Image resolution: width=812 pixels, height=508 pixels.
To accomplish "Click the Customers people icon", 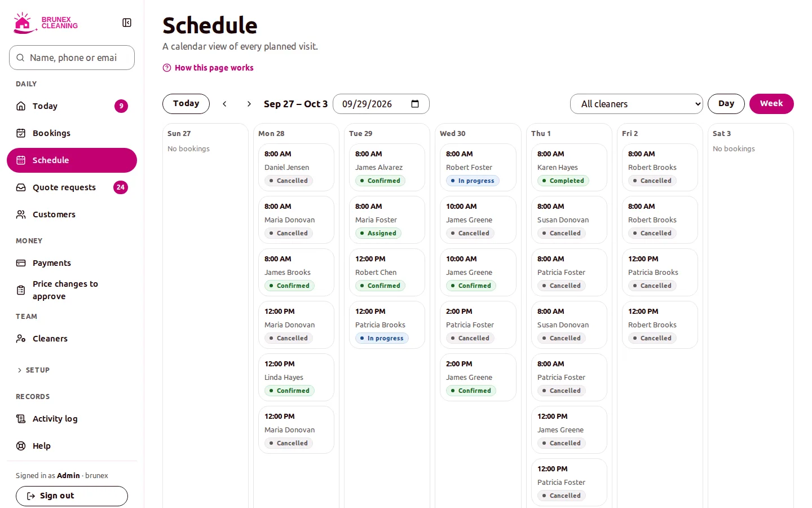I will 21,214.
